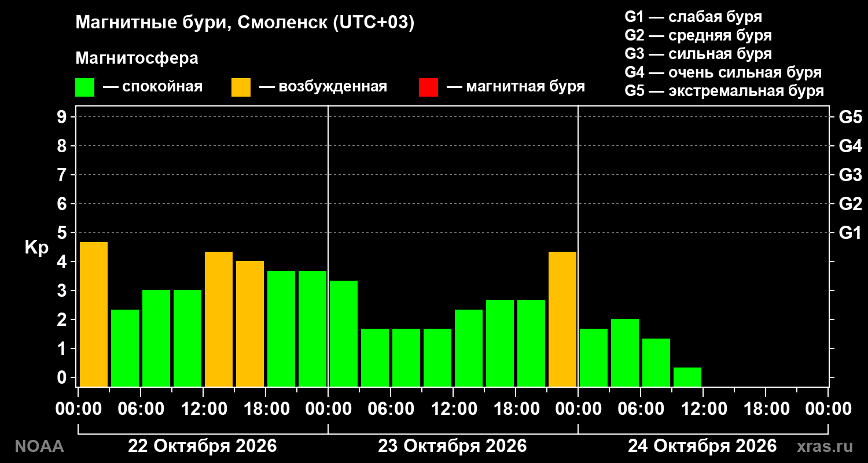Click the green calm magnetosphere legend swatch
The image size is (868, 463).
(84, 87)
